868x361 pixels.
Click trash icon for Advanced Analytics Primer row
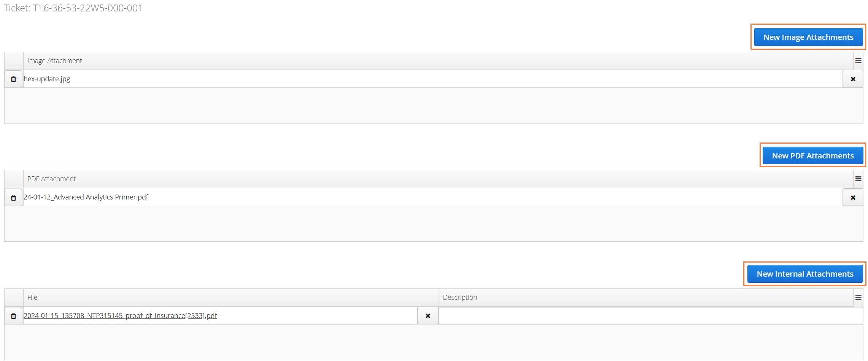[x=13, y=198]
